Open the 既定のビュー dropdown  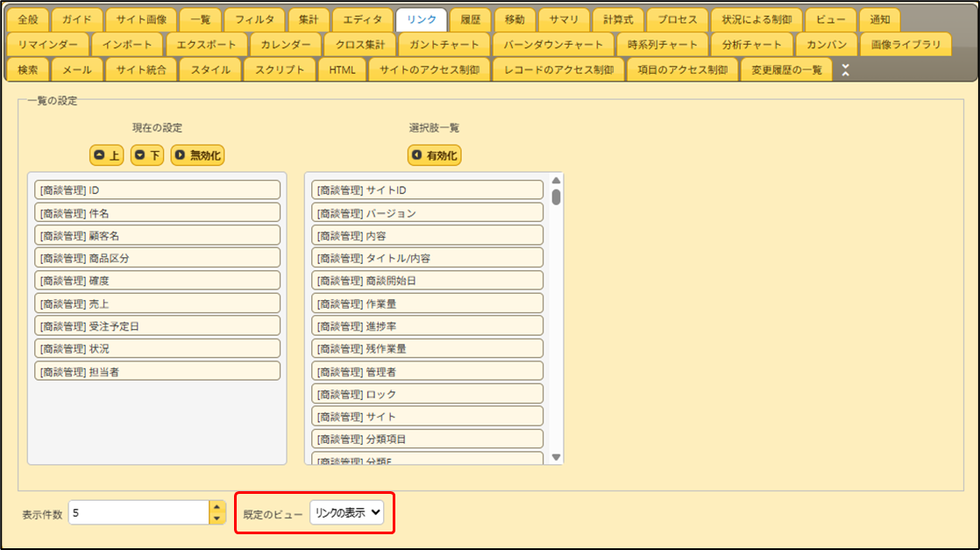pyautogui.click(x=346, y=513)
